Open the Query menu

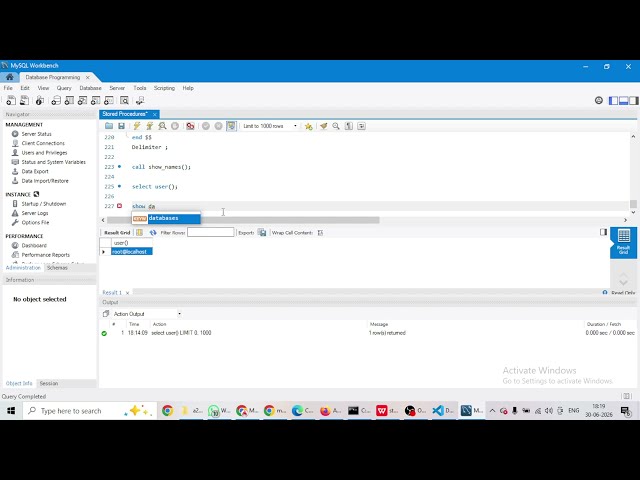click(x=64, y=88)
